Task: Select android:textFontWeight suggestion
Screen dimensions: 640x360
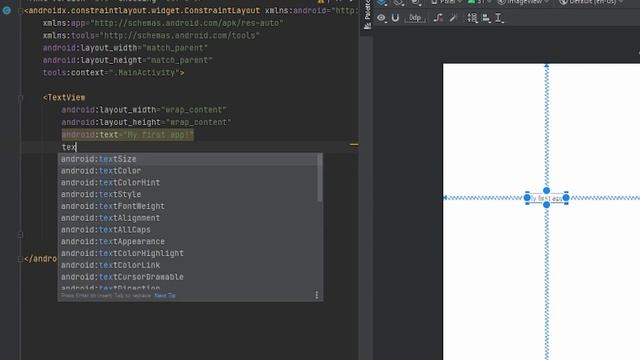Action: coord(189,206)
